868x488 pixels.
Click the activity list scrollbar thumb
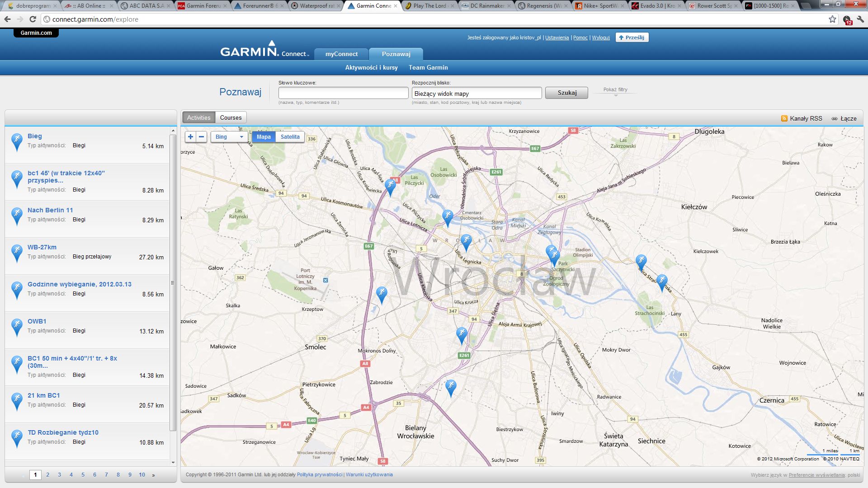pos(173,282)
